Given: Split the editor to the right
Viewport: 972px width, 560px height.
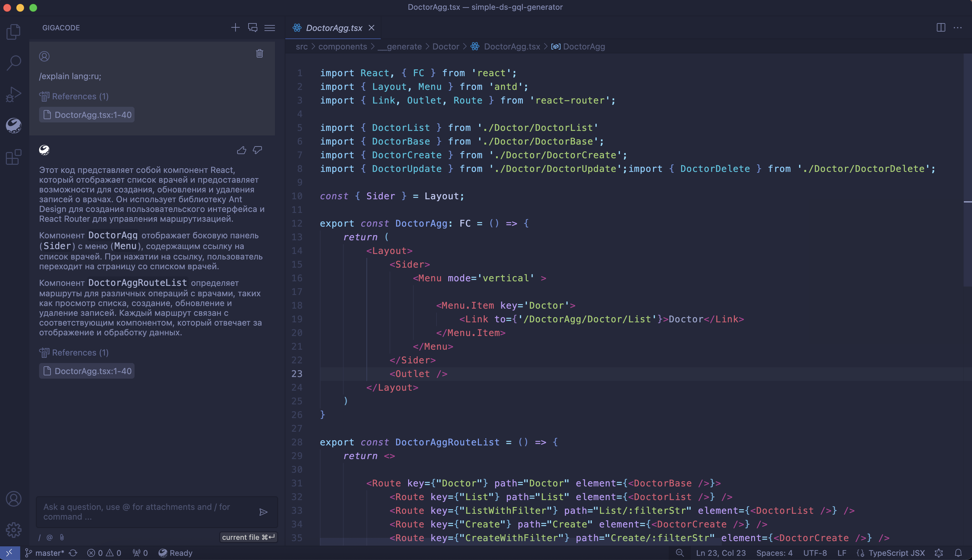Looking at the screenshot, I should point(940,27).
